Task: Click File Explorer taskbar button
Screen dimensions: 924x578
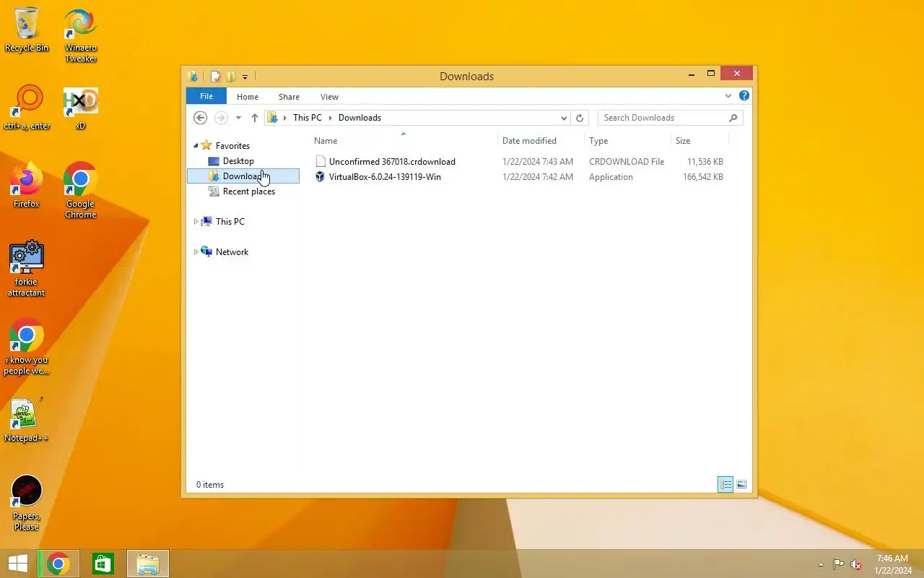Action: [x=148, y=564]
